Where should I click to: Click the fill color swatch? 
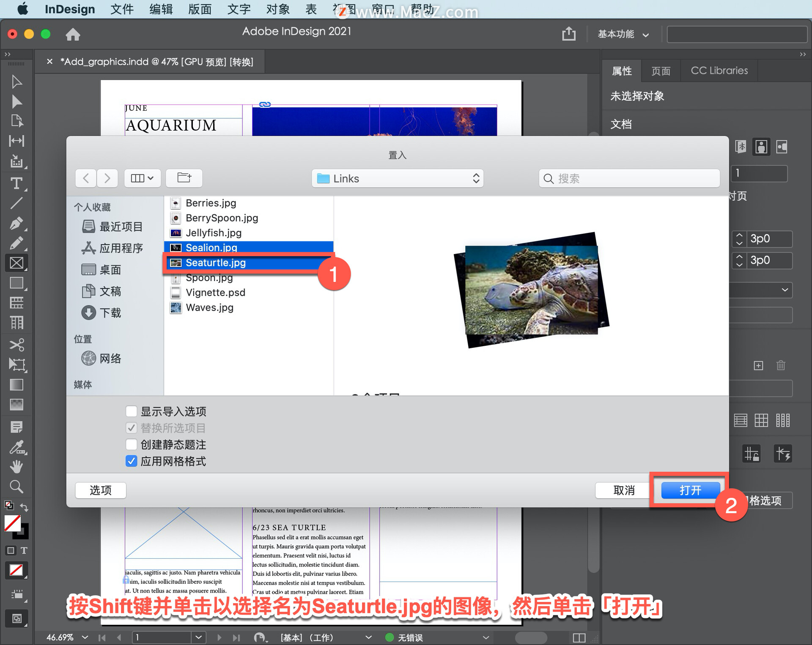pyautogui.click(x=12, y=524)
